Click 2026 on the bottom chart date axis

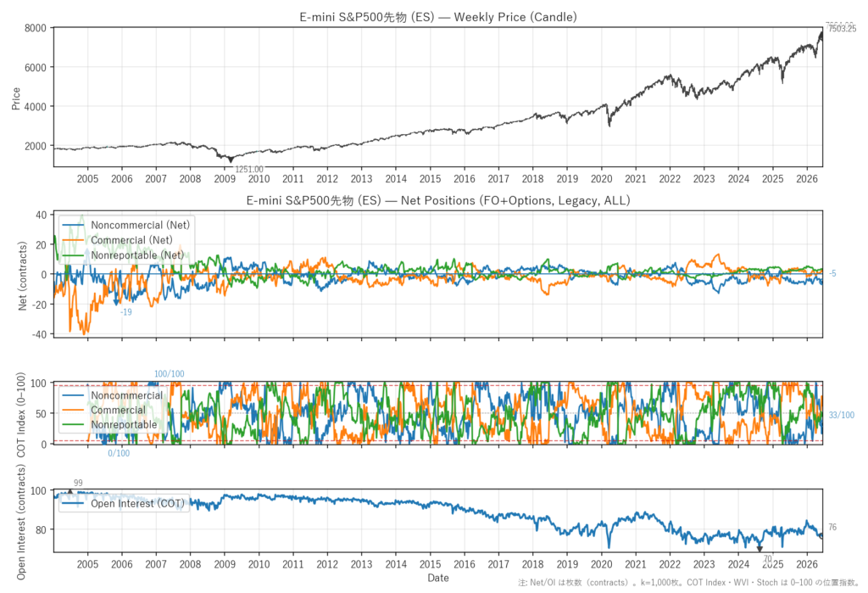point(807,564)
